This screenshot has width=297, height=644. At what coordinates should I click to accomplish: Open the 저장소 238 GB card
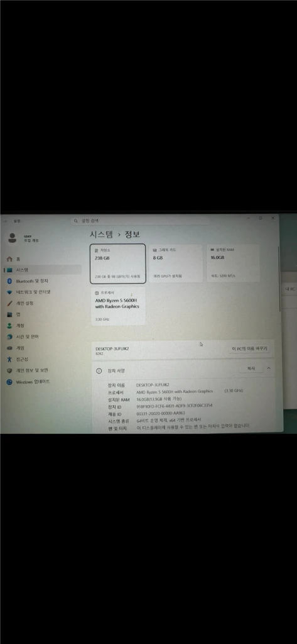[118, 264]
